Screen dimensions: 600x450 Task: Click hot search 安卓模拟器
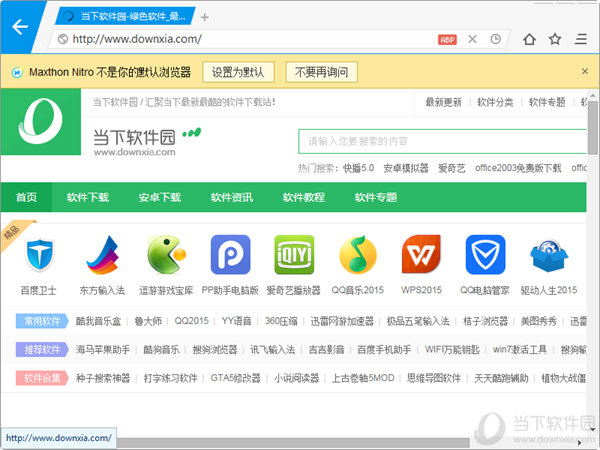406,168
